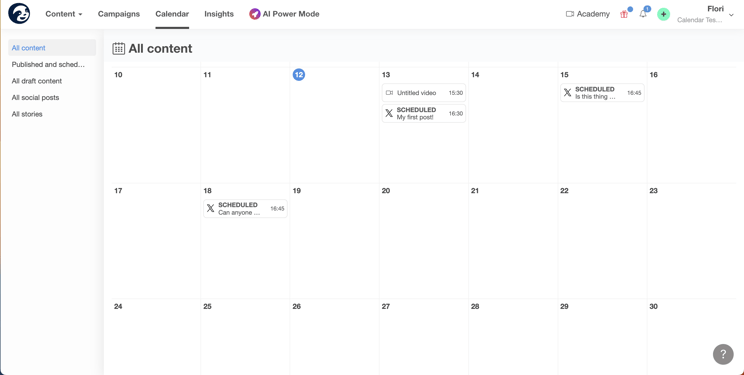This screenshot has height=375, width=744.
Task: Click the All content page heading
Action: [x=160, y=48]
